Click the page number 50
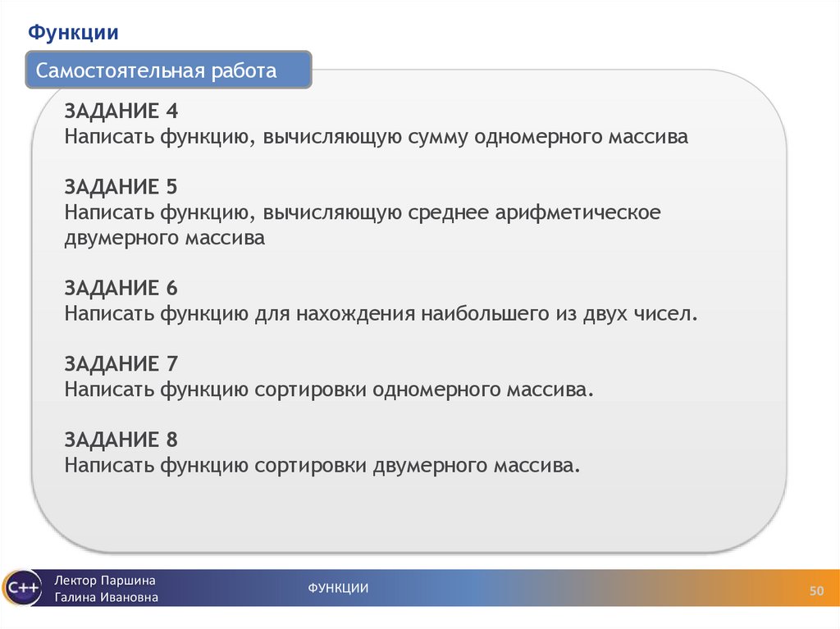 tap(815, 588)
